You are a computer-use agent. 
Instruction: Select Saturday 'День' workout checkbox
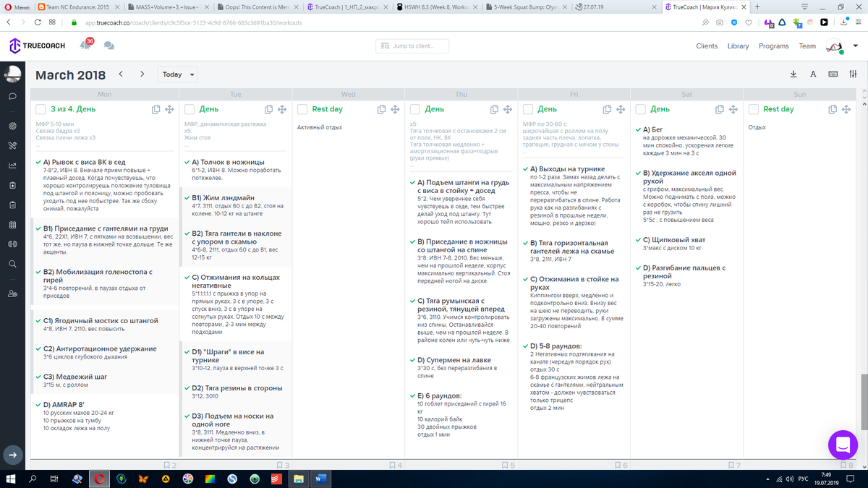click(641, 109)
